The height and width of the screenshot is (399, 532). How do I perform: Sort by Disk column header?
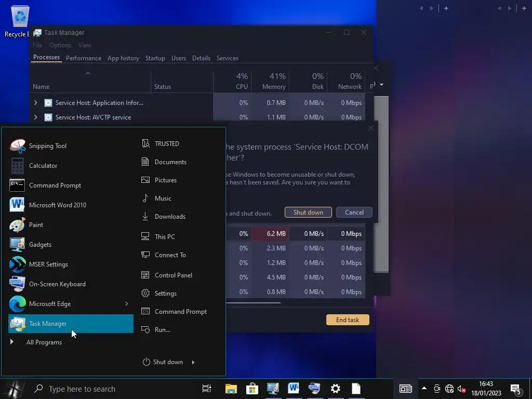coord(308,82)
